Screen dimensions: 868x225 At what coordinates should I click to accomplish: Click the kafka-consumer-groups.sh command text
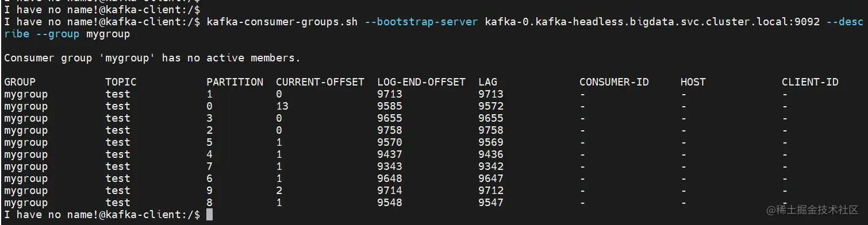click(x=282, y=22)
